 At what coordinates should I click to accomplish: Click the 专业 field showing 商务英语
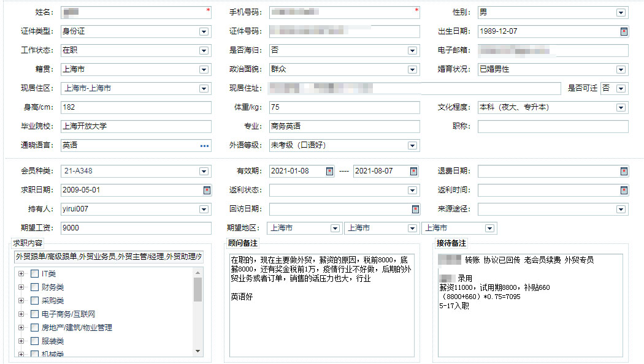coord(345,126)
